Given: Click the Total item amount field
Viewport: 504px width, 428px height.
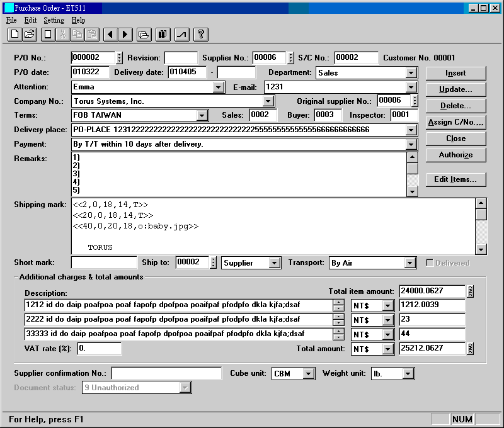Looking at the screenshot, I should point(432,291).
